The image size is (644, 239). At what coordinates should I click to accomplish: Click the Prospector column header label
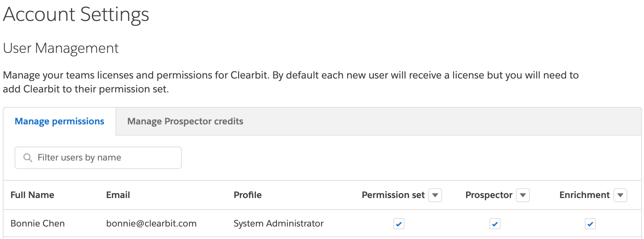pos(489,195)
